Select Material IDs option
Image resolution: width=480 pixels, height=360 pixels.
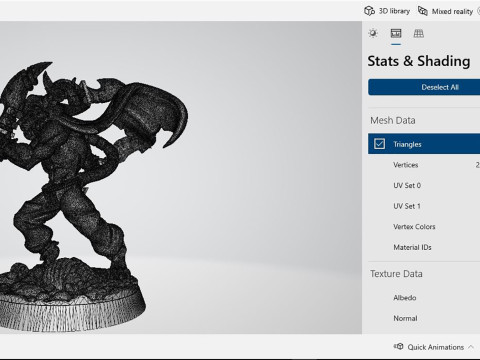(x=412, y=247)
